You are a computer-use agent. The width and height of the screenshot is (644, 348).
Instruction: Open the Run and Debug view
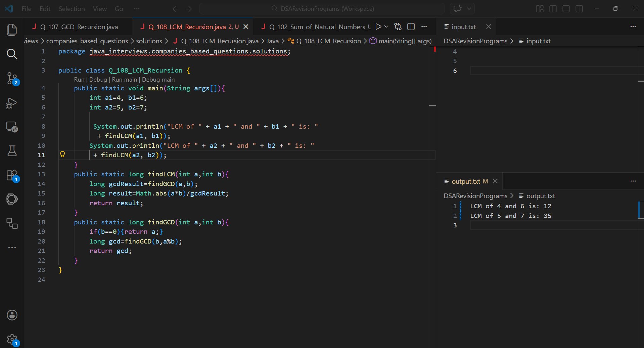click(x=12, y=103)
